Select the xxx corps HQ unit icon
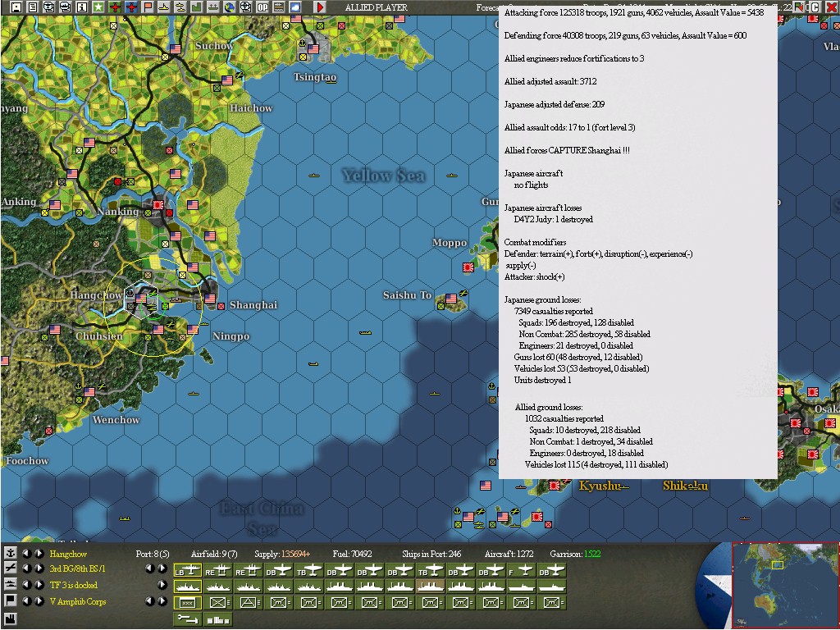Screen dimensions: 840x630 [x=188, y=603]
